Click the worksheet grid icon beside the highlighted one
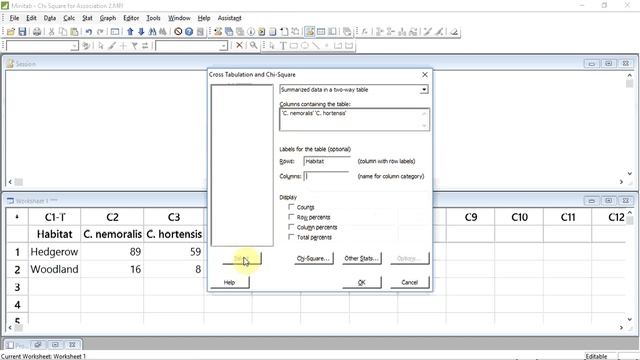Image resolution: width=640 pixels, height=360 pixels. pyautogui.click(x=321, y=32)
